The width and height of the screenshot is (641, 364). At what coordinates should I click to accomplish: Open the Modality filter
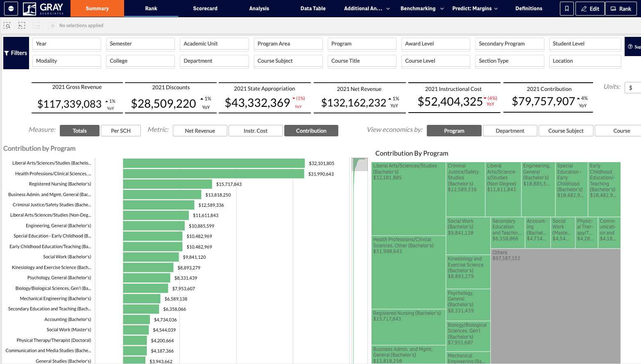tap(66, 61)
